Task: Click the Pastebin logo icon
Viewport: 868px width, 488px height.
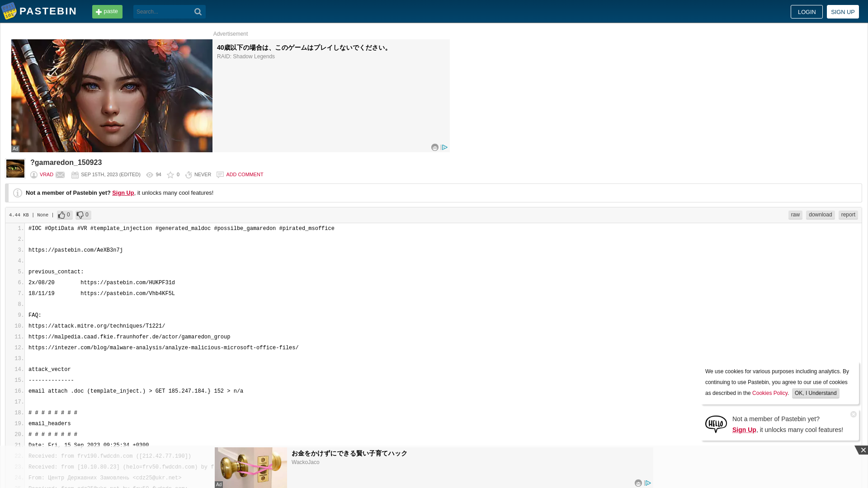Action: [9, 11]
